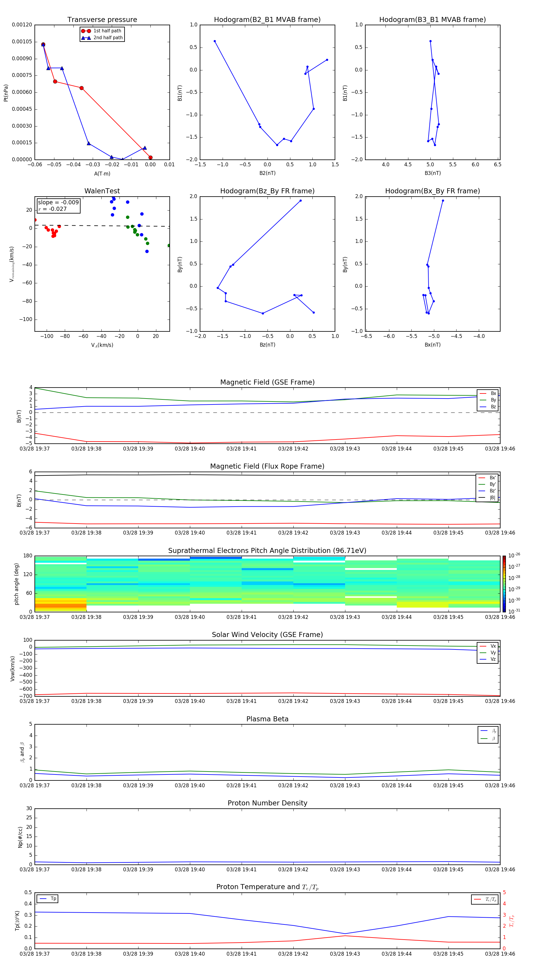This screenshot has width=535, height=980.
Task: Click the 'WalenTest' plot title
Action: [x=102, y=191]
